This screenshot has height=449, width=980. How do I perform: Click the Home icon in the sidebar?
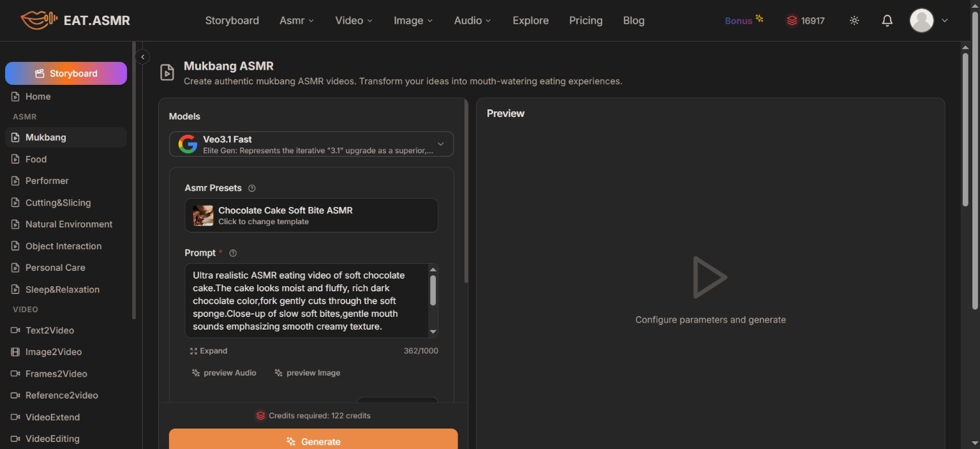(x=15, y=96)
